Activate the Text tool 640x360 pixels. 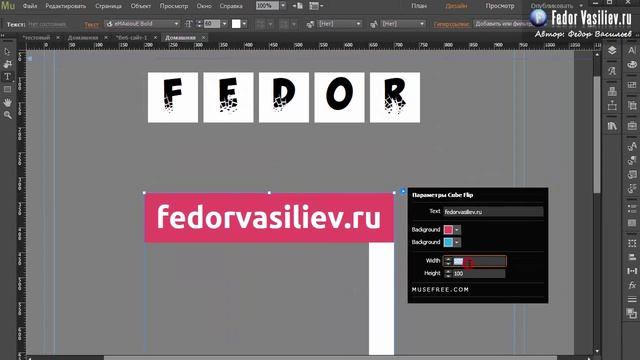[7, 77]
